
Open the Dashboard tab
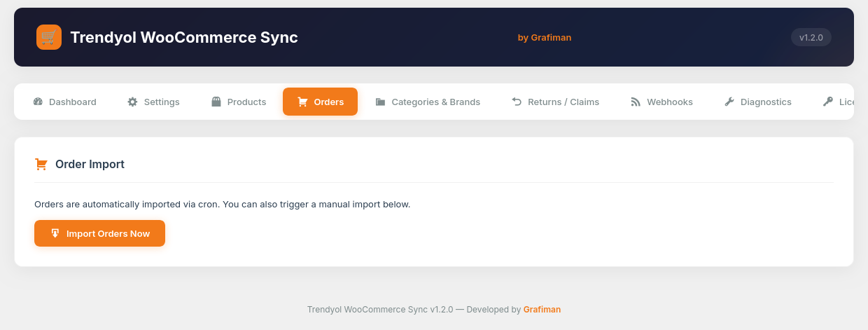pyautogui.click(x=65, y=102)
